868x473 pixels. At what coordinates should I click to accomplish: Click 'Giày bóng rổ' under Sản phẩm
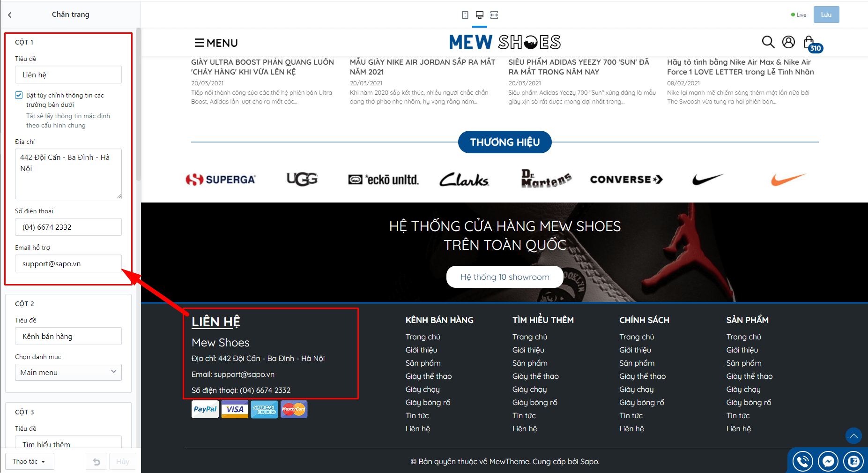(749, 402)
